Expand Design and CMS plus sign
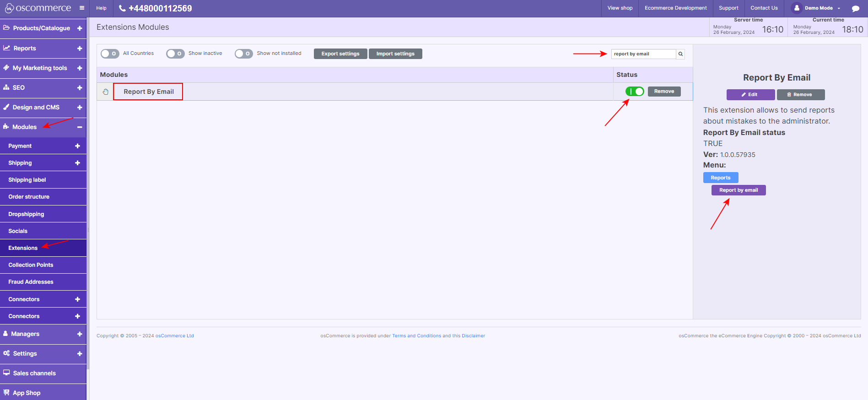 [x=80, y=107]
